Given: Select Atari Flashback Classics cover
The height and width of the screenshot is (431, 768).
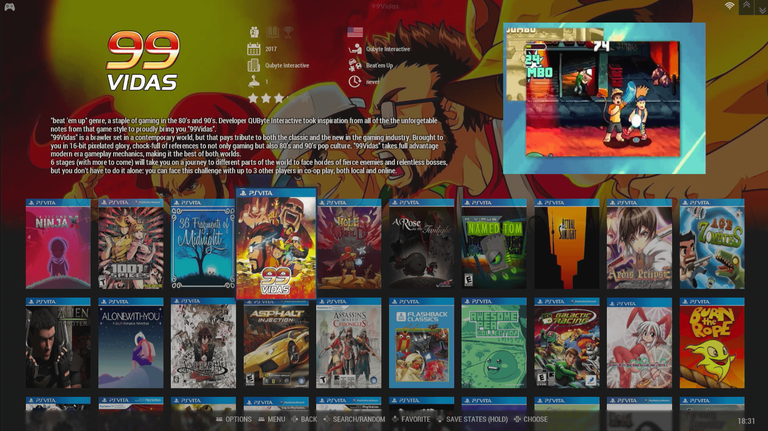Looking at the screenshot, I should 421,343.
